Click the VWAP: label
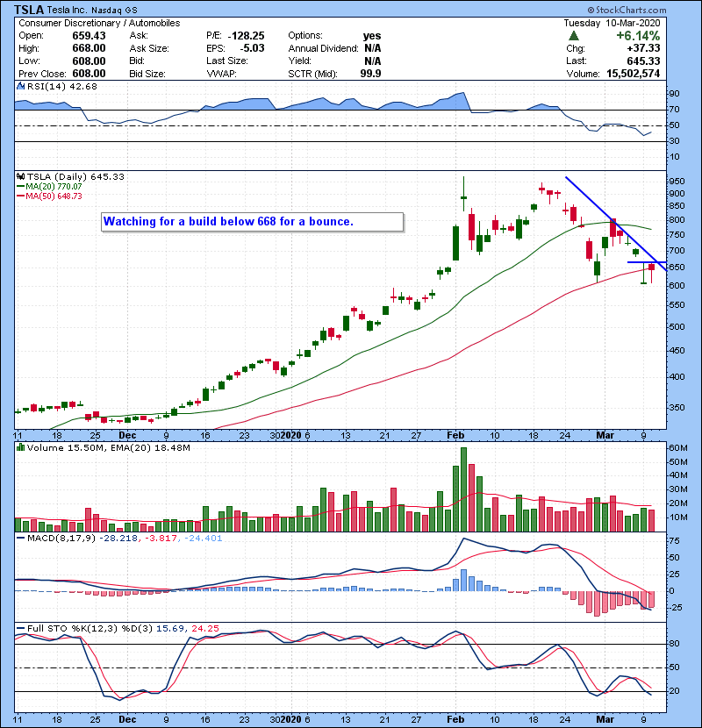The image size is (702, 728). tap(222, 74)
